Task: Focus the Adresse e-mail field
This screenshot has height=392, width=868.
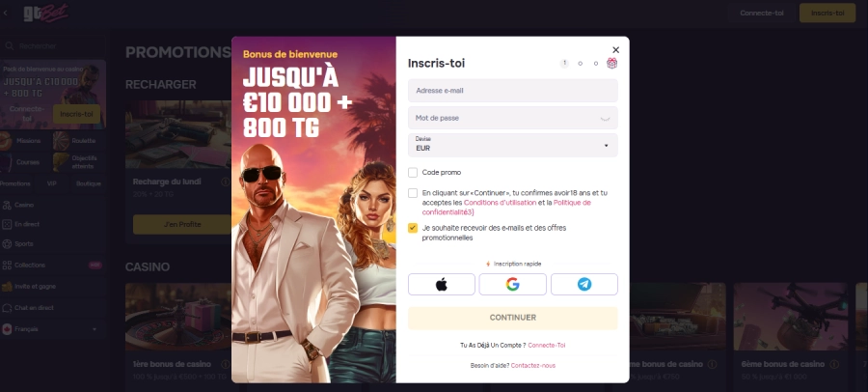Action: [x=513, y=91]
